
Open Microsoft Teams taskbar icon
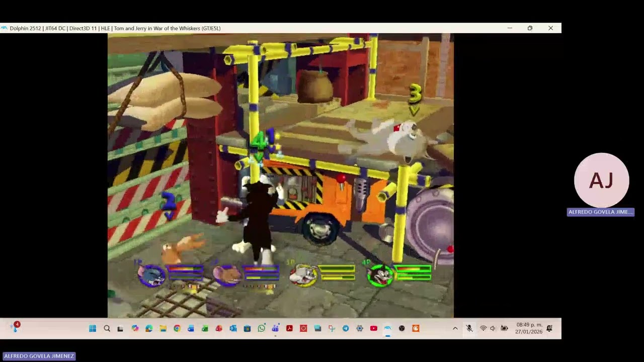275,328
